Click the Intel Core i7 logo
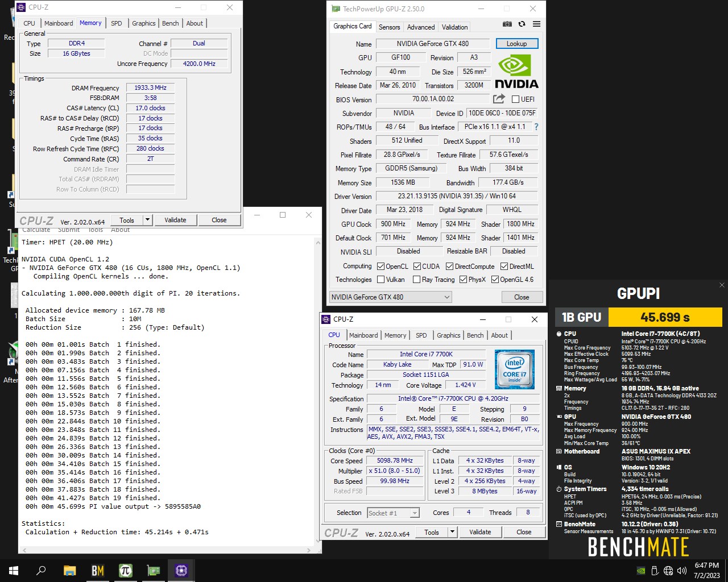728x582 pixels. tap(515, 369)
